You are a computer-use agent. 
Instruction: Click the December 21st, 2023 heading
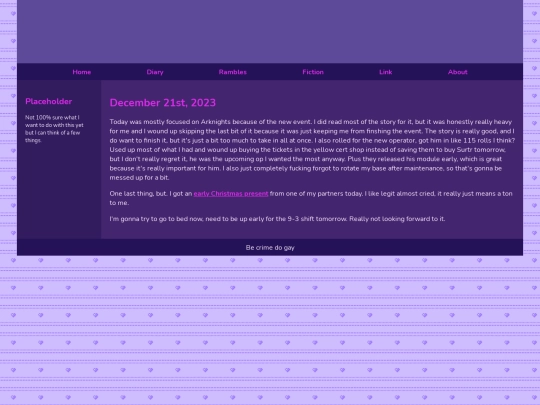click(x=163, y=103)
